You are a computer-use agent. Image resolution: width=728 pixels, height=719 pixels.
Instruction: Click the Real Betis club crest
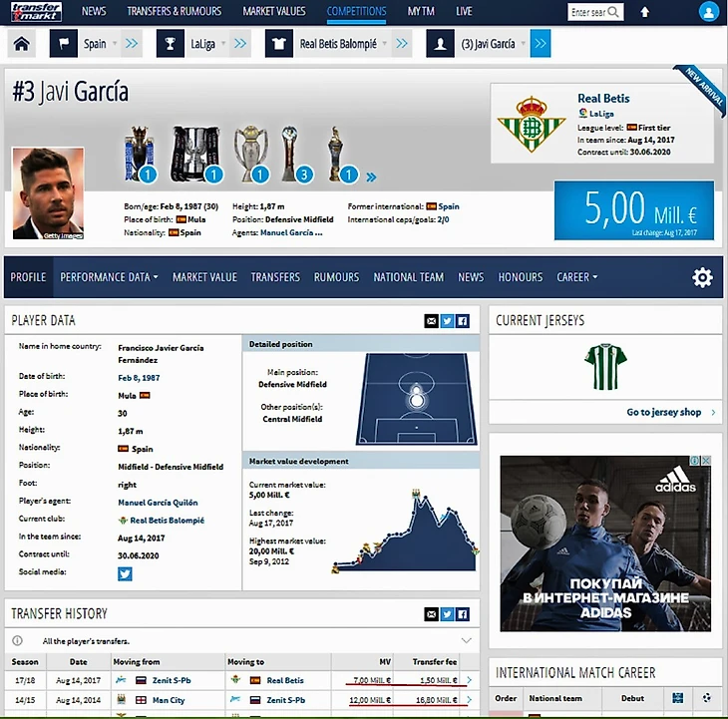pyautogui.click(x=532, y=124)
